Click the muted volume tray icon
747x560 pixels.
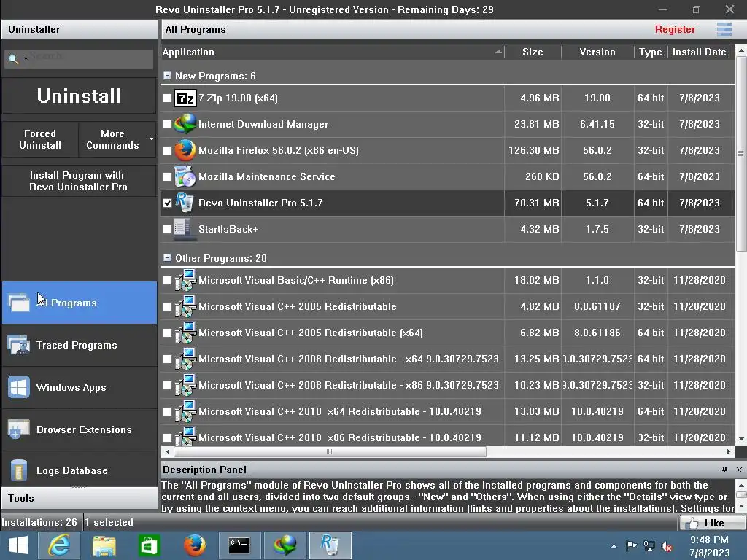point(667,546)
